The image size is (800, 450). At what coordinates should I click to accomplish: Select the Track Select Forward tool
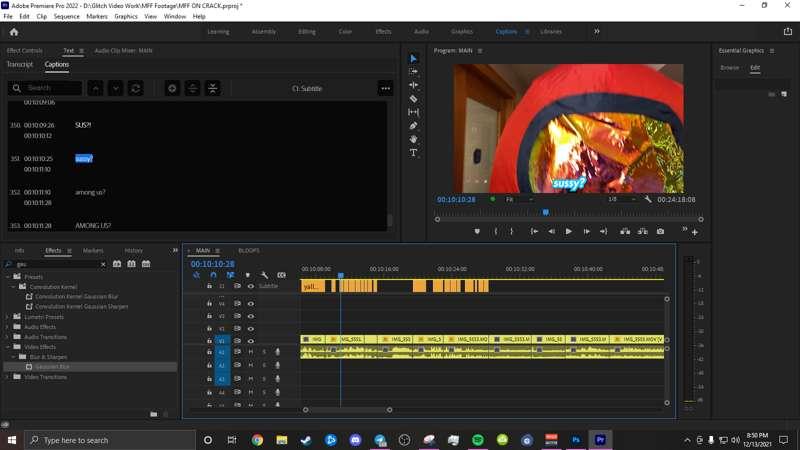tap(413, 72)
